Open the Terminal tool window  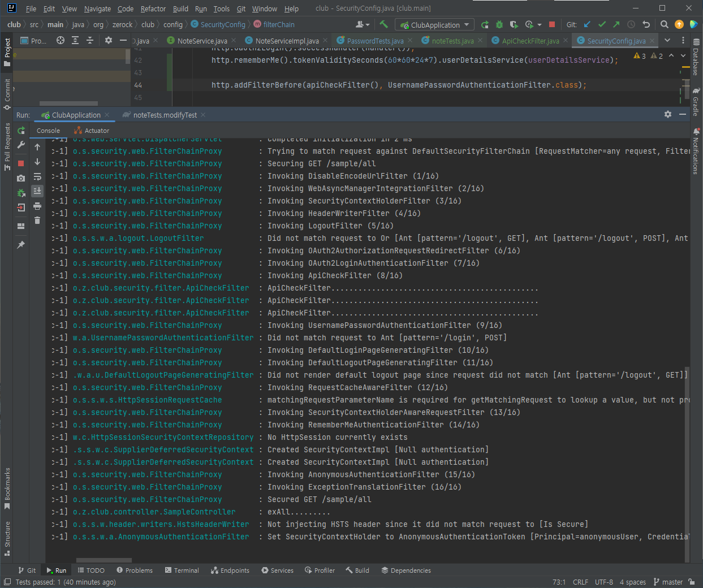pyautogui.click(x=182, y=570)
